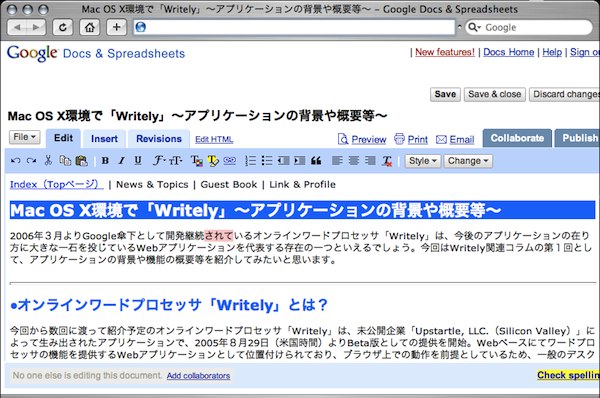Apply numbered list formatting
Screen dimensions: 600x398
click(250, 161)
